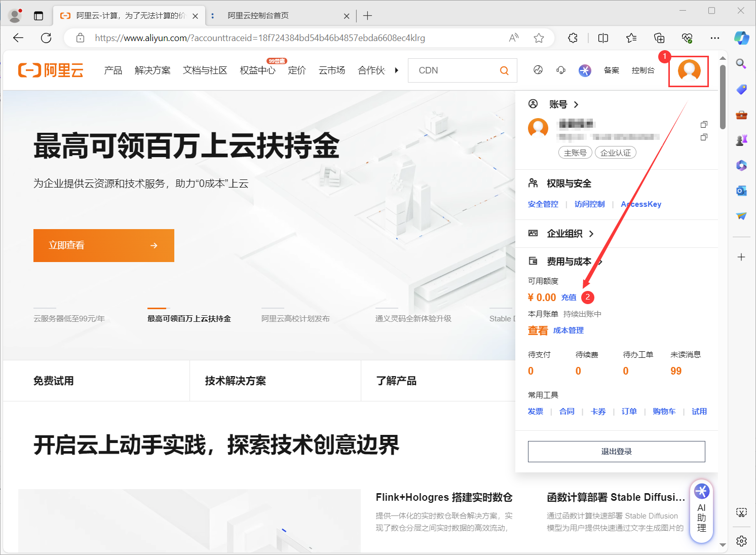Toggle split screen icon in toolbar
The image size is (756, 555).
603,38
